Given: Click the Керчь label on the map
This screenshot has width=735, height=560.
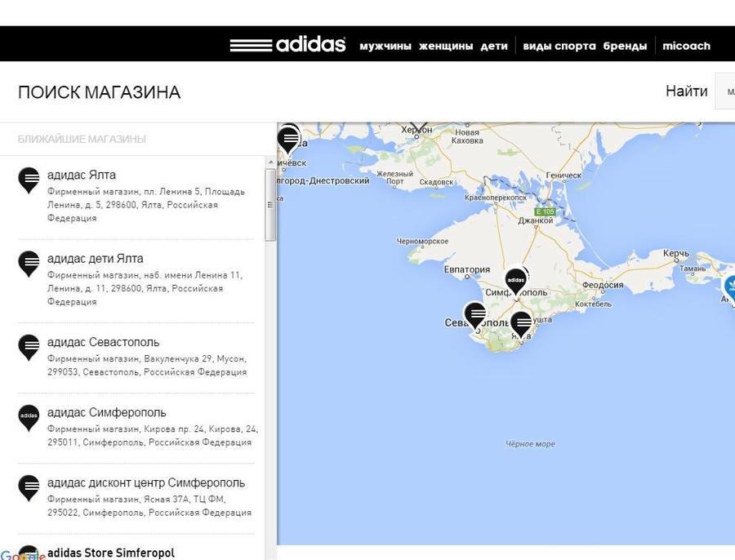Looking at the screenshot, I should pos(676,254).
